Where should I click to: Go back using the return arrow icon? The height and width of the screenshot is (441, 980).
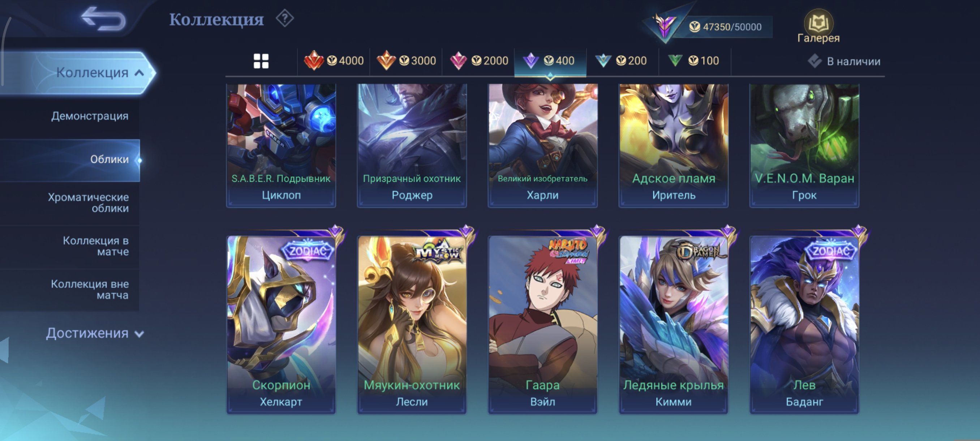pyautogui.click(x=103, y=19)
